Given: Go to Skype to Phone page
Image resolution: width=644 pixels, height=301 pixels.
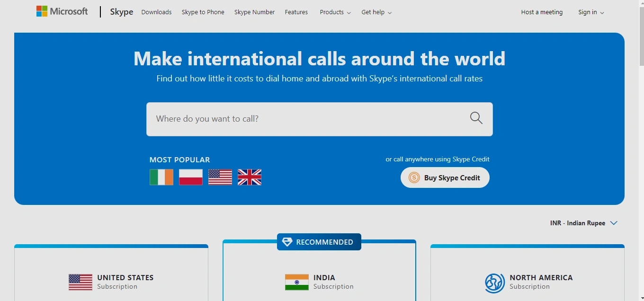Looking at the screenshot, I should (x=203, y=12).
